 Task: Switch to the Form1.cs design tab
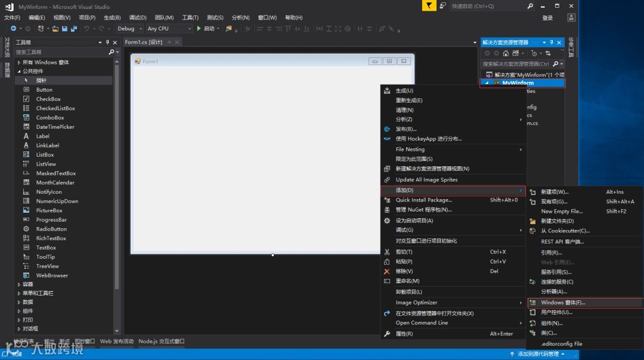[x=144, y=42]
